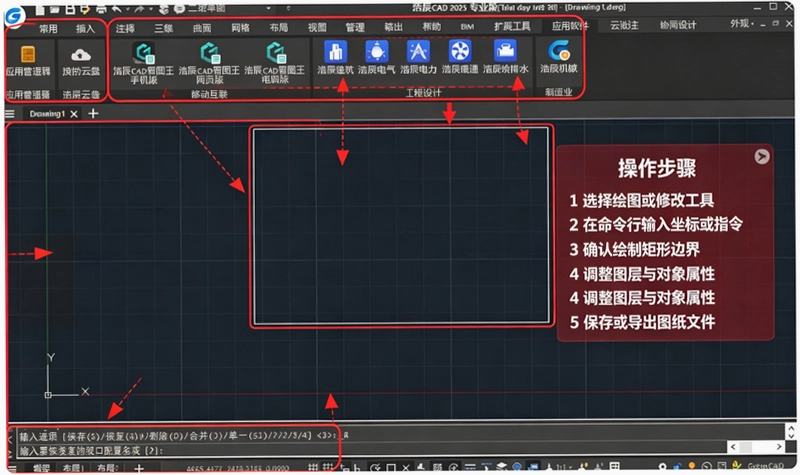The image size is (800, 475).
Task: Open 浩辰电气 electrical module
Action: [377, 57]
